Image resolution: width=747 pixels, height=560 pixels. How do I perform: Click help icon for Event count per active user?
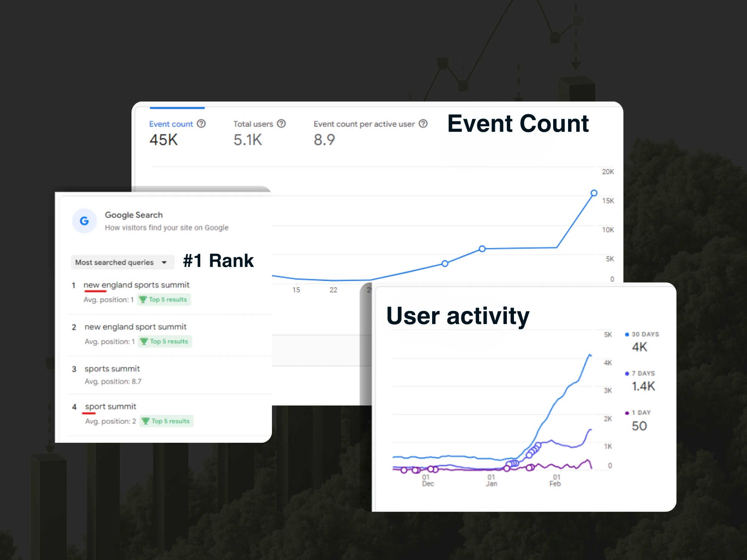coord(423,124)
